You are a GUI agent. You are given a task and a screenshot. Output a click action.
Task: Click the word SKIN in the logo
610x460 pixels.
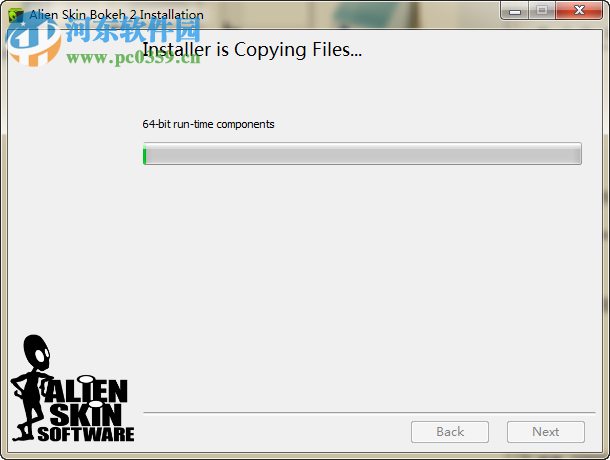point(86,414)
